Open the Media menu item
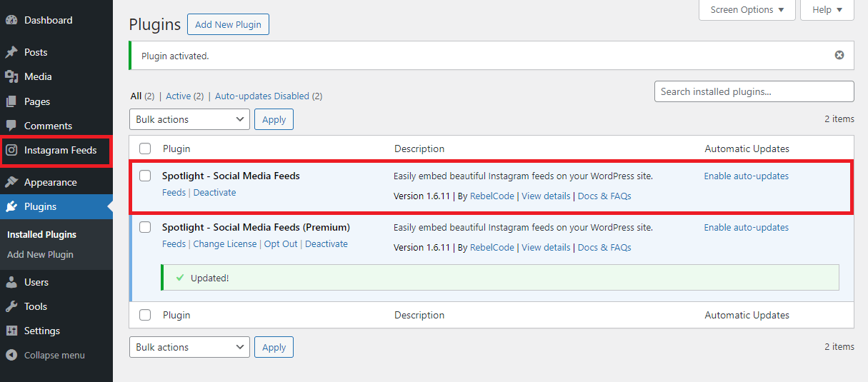The width and height of the screenshot is (868, 382). pyautogui.click(x=38, y=76)
